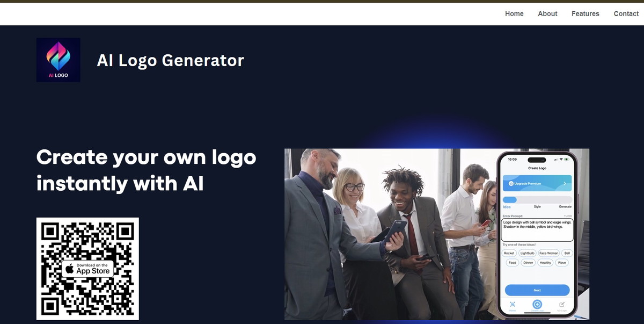Select the Rocket idea chip
This screenshot has width=644, height=324.
coord(509,253)
